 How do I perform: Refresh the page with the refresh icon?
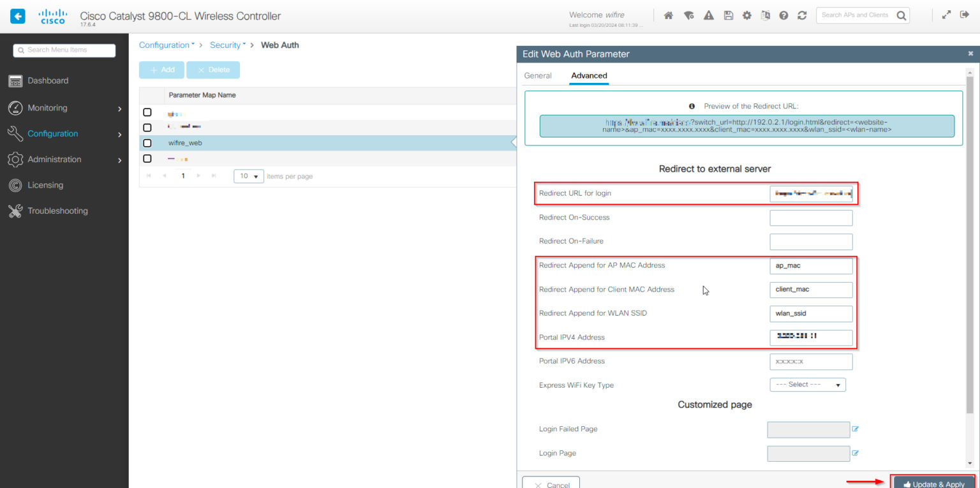(x=802, y=14)
